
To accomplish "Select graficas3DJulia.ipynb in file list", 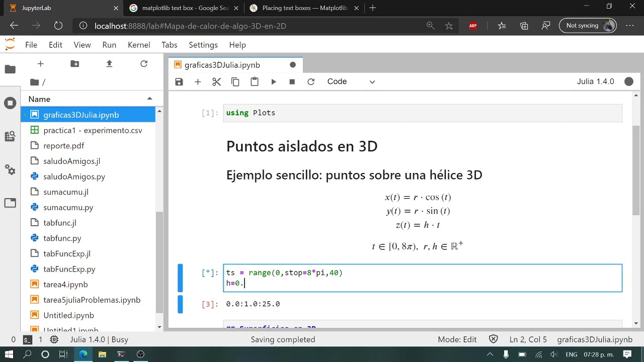I will (x=89, y=115).
